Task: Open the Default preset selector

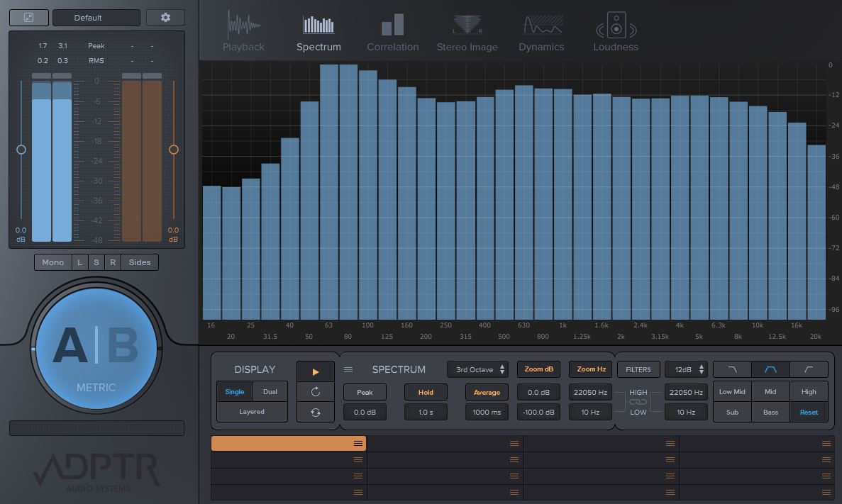Action: pyautogui.click(x=96, y=17)
